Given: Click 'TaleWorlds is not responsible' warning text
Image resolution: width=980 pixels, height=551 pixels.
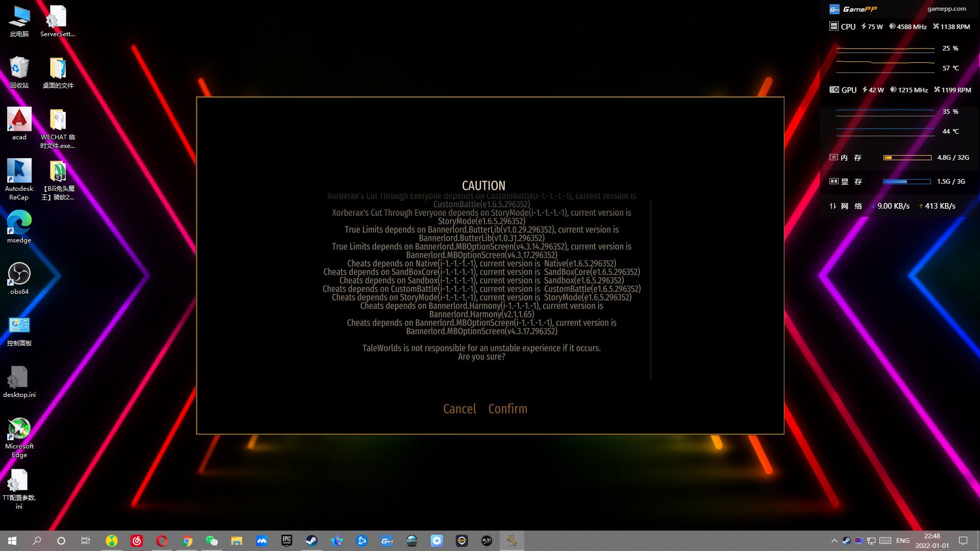Looking at the screenshot, I should tap(481, 348).
